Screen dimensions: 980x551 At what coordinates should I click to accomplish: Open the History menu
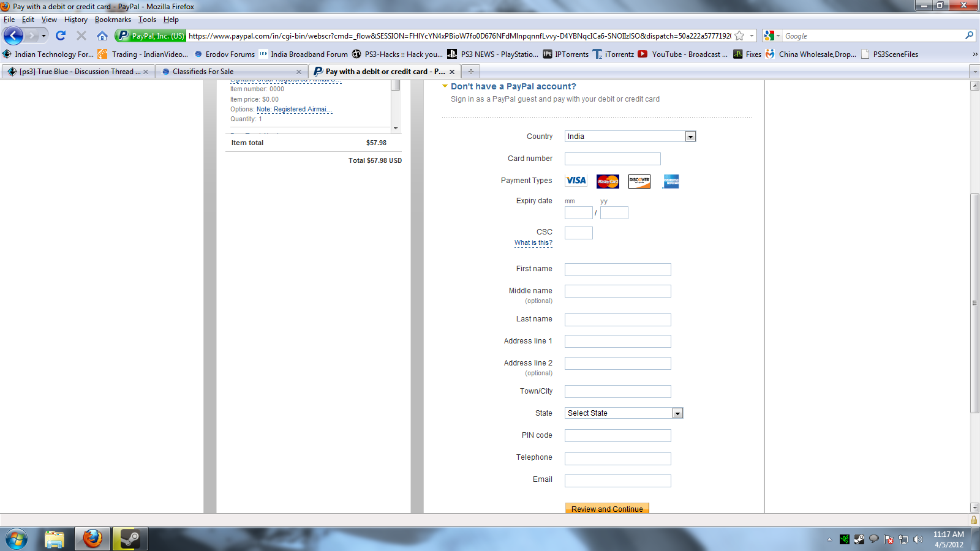point(76,20)
